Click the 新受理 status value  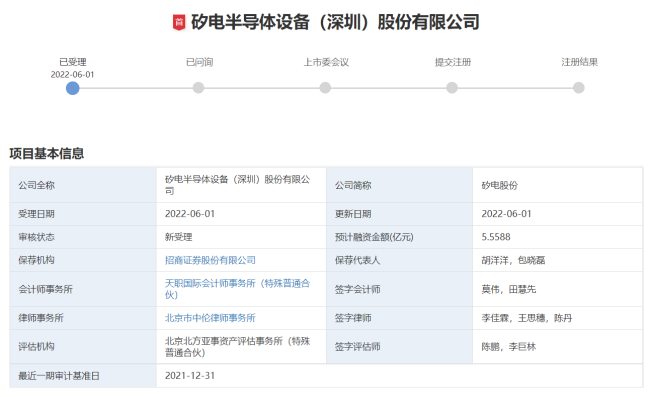click(x=179, y=237)
